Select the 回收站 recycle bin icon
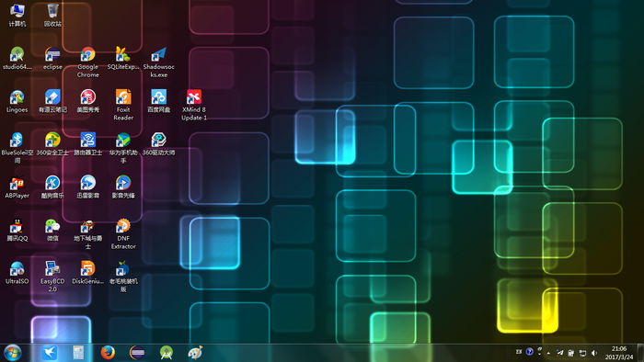This screenshot has height=362, width=644. point(52,16)
